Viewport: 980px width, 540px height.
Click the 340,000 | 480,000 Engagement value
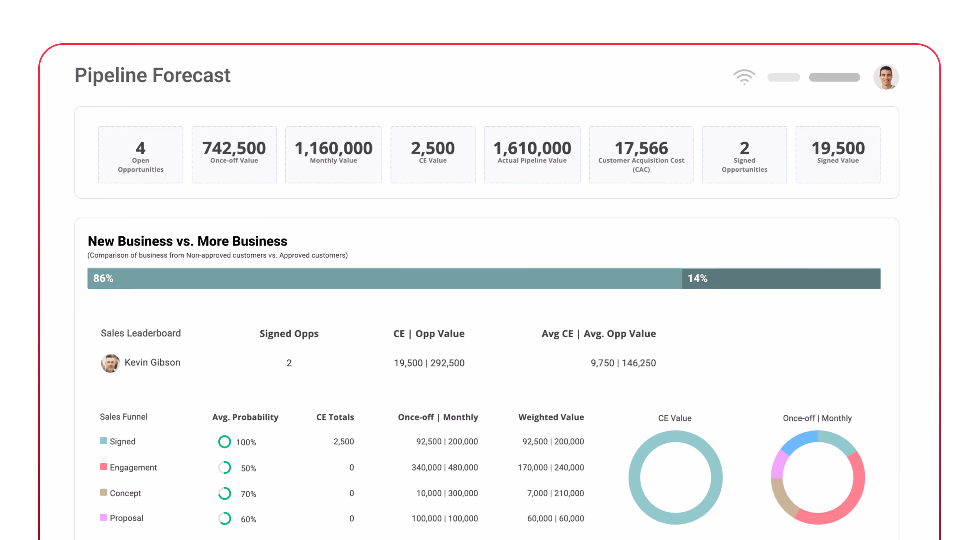pyautogui.click(x=445, y=468)
